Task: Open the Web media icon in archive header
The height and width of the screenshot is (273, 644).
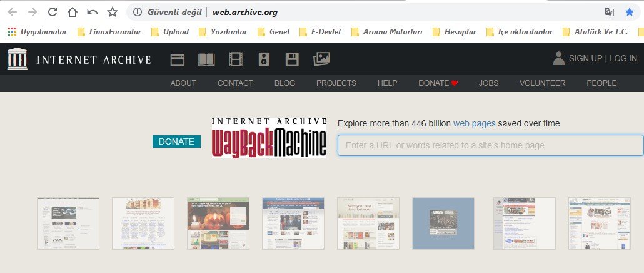Action: click(x=178, y=60)
